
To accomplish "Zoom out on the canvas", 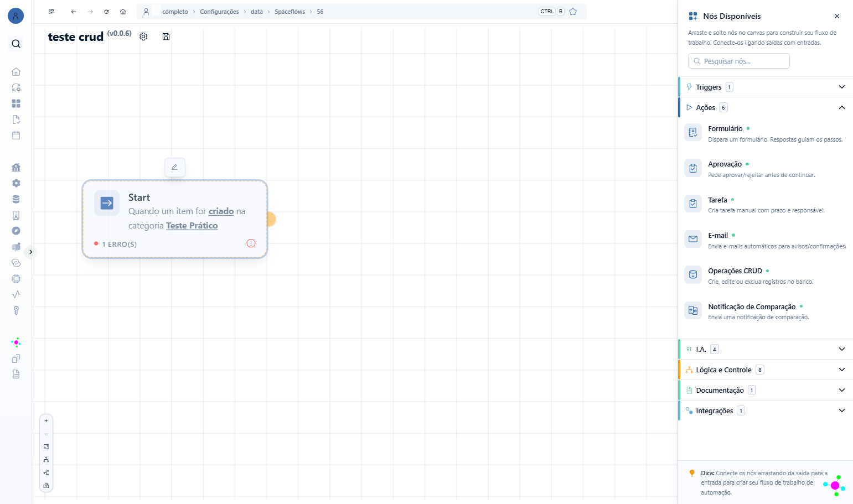I will 46,434.
